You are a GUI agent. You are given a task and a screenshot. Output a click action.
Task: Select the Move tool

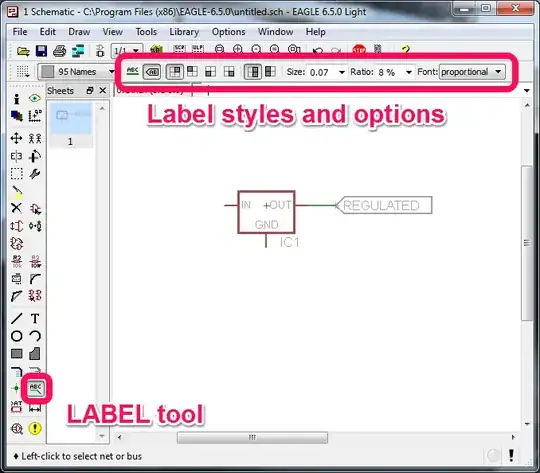17,138
